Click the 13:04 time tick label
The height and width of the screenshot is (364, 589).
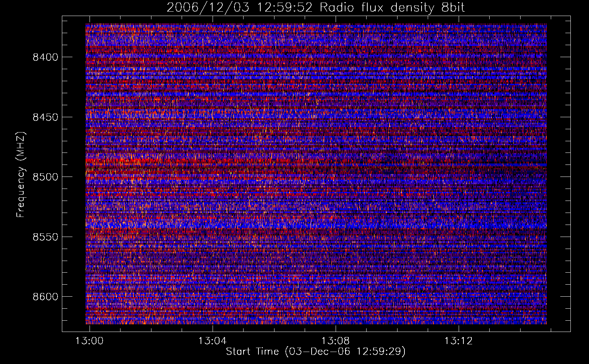[212, 341]
